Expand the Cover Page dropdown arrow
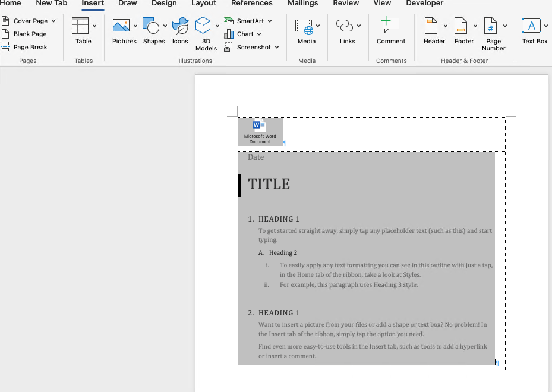Viewport: 552px width, 392px height. (x=53, y=21)
